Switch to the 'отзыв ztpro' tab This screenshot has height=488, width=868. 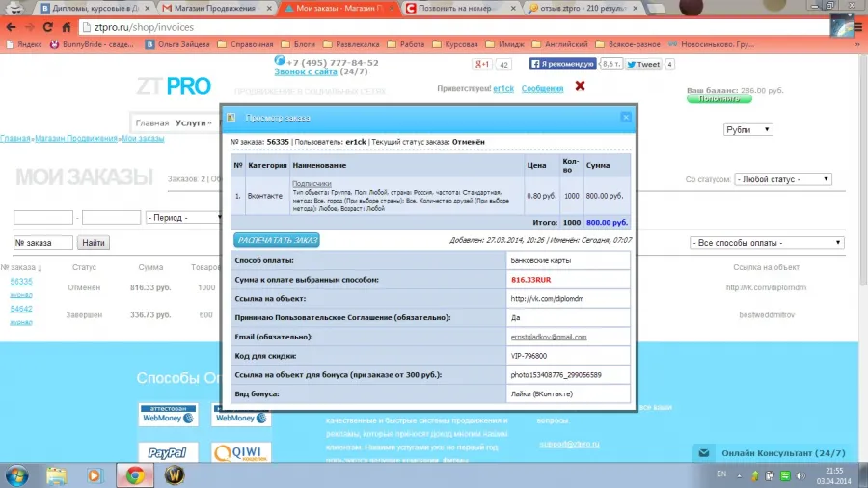583,9
